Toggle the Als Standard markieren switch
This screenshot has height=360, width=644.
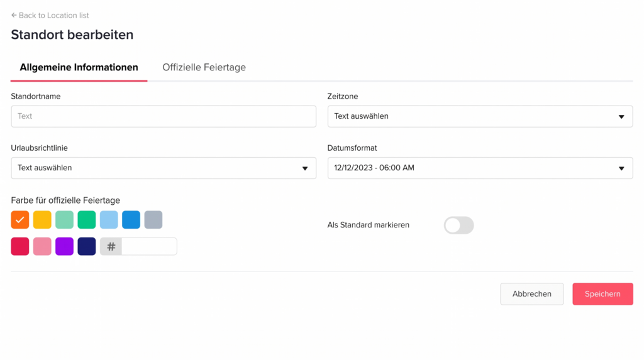[458, 226]
